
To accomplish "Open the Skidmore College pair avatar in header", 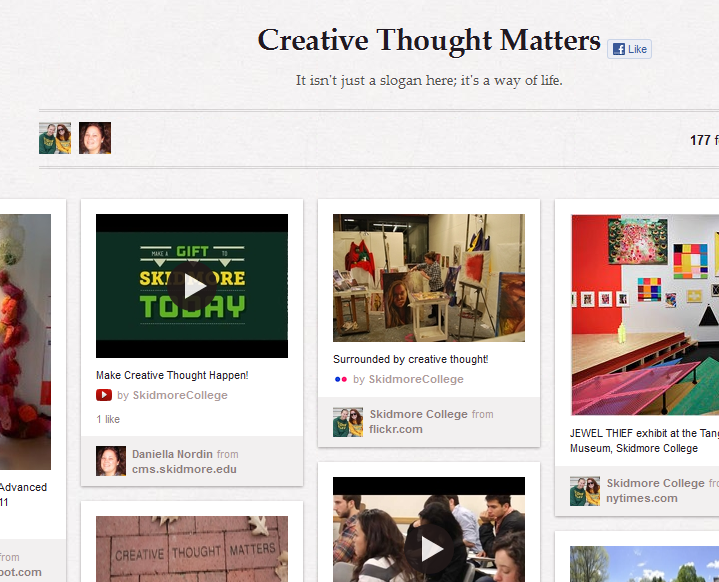I will point(55,138).
